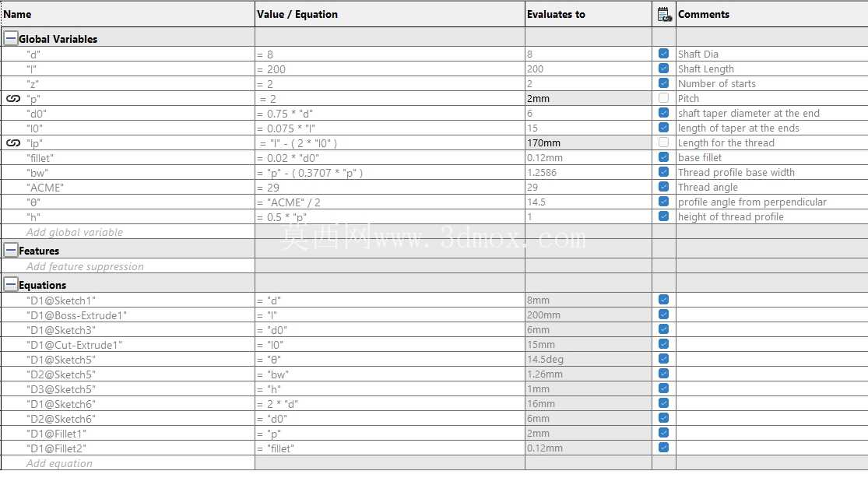Check the Length for the thread checkbox

pyautogui.click(x=664, y=142)
